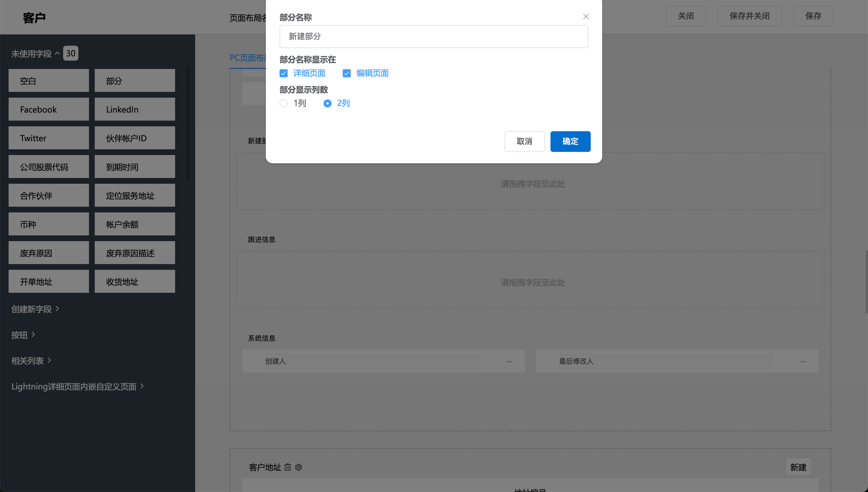Expand 创建新字段 section
Image resolution: width=868 pixels, height=492 pixels.
(35, 309)
